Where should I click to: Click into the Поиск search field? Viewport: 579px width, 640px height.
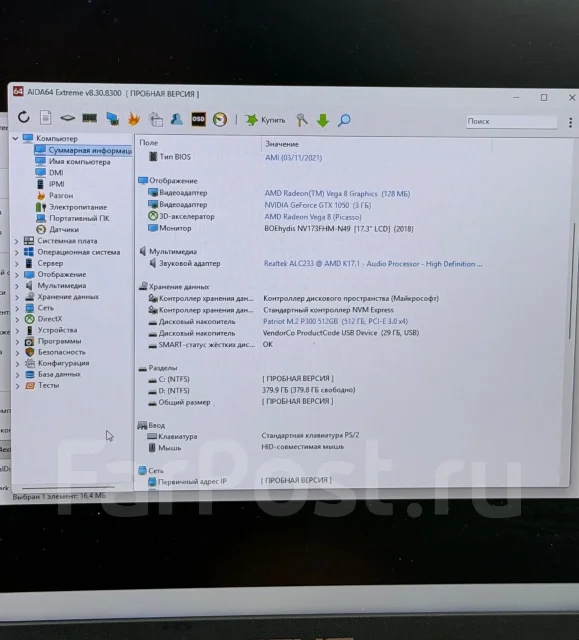pos(512,121)
